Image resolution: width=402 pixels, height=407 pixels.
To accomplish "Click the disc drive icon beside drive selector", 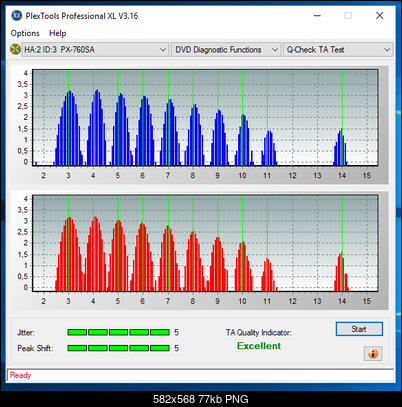I will pos(15,50).
